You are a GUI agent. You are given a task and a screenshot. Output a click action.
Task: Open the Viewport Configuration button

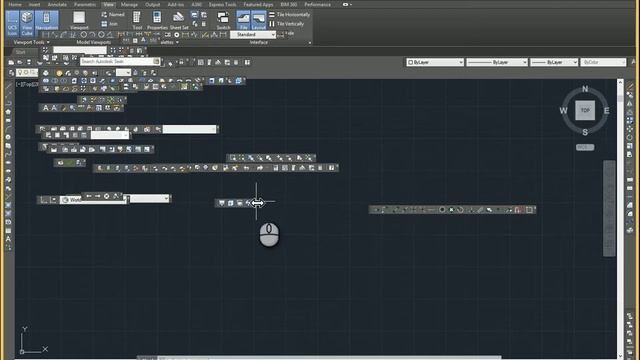(79, 20)
